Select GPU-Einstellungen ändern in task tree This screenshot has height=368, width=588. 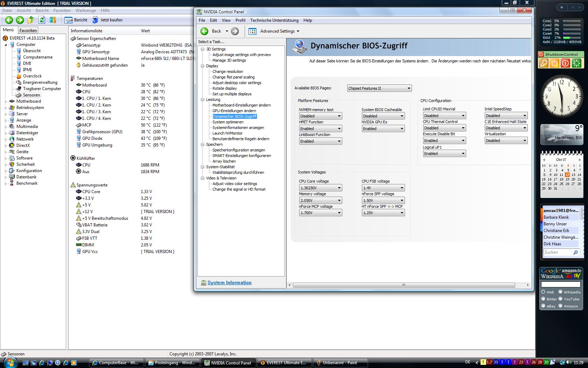click(x=234, y=111)
